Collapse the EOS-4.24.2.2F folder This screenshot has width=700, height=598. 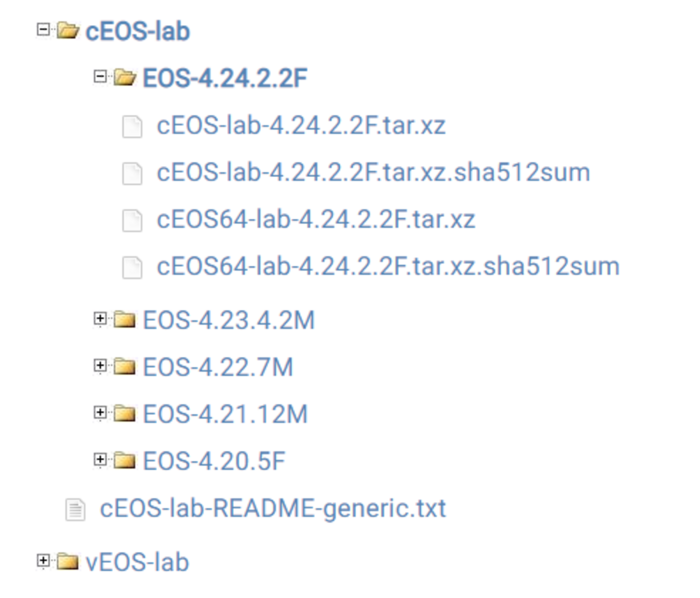point(100,77)
